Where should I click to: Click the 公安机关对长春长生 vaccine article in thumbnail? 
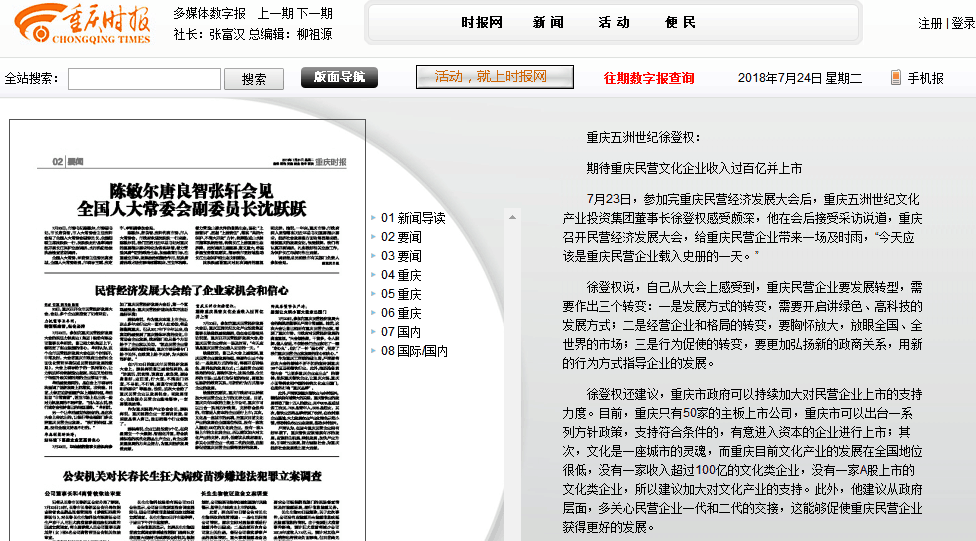point(192,476)
